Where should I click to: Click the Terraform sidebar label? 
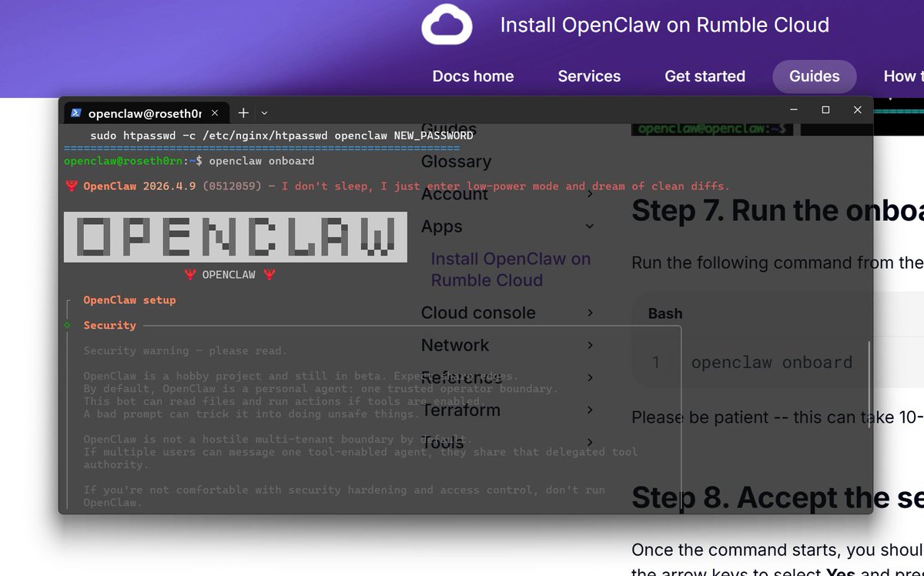tap(460, 410)
